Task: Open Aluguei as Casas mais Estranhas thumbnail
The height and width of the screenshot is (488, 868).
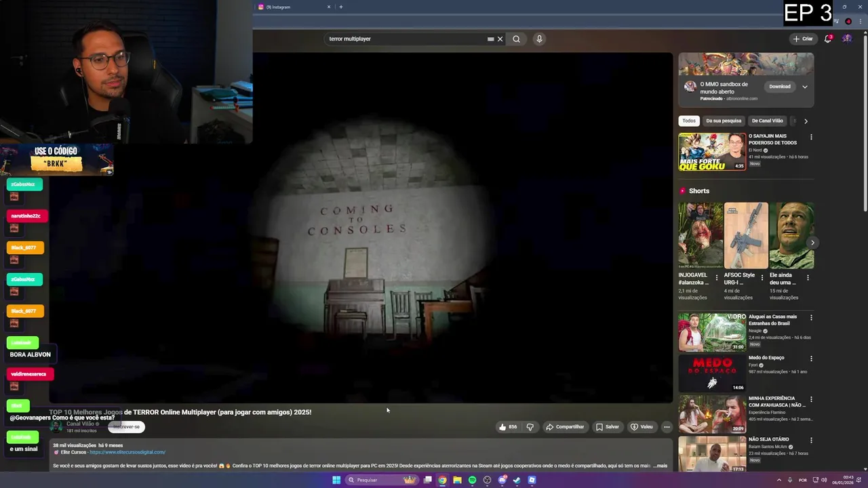Action: 712,331
